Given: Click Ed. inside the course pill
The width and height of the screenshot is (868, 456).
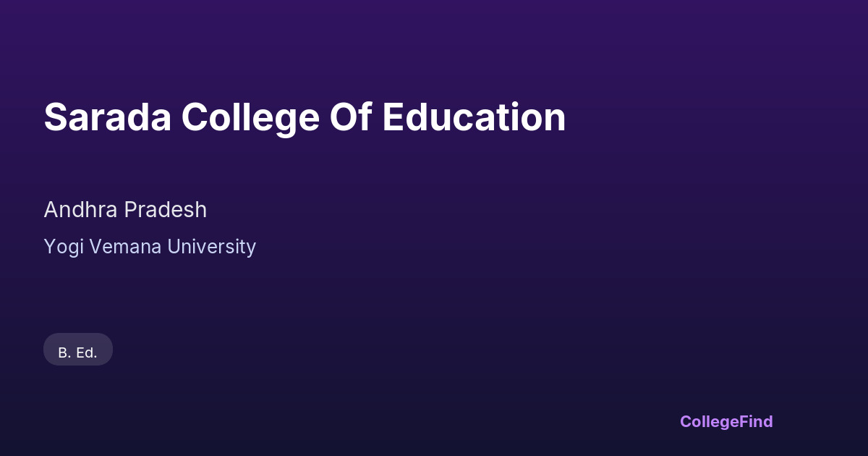Looking at the screenshot, I should (x=86, y=352).
